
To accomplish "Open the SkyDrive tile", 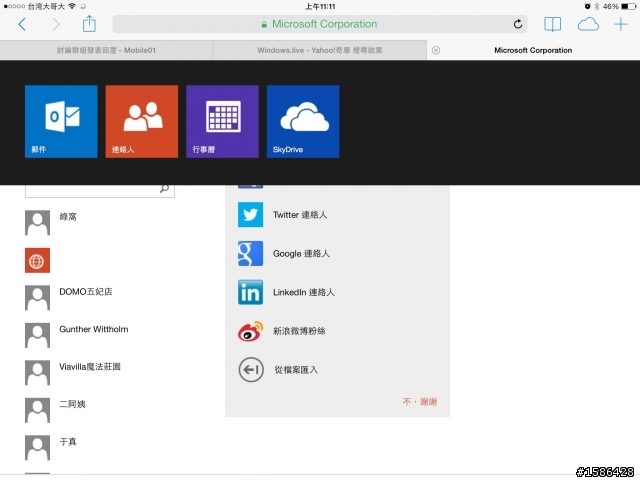I will tap(303, 121).
